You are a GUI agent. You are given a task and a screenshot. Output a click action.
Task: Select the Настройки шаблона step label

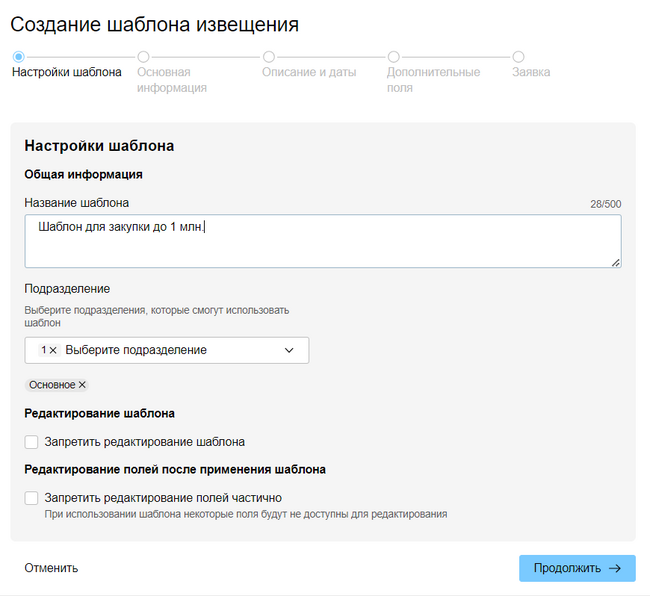[66, 73]
